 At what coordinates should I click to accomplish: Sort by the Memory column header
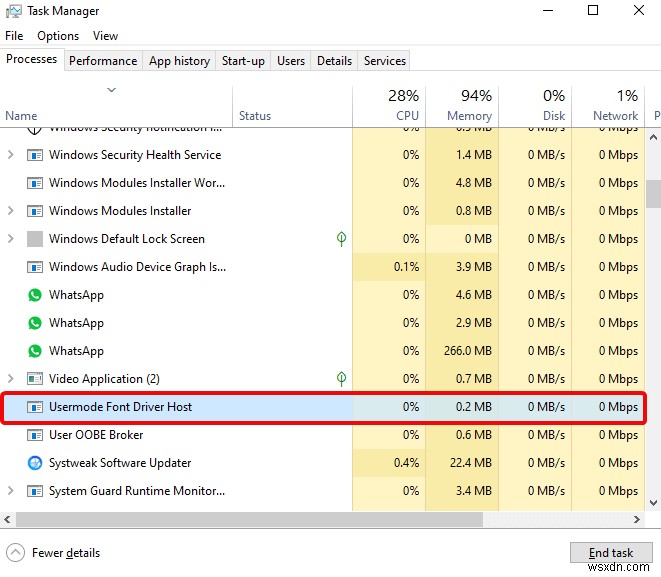point(462,105)
